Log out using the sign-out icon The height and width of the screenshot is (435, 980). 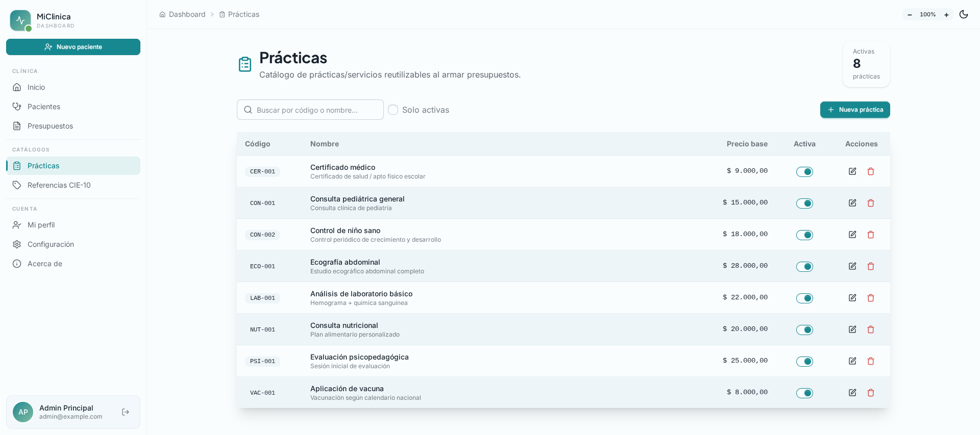pyautogui.click(x=126, y=412)
